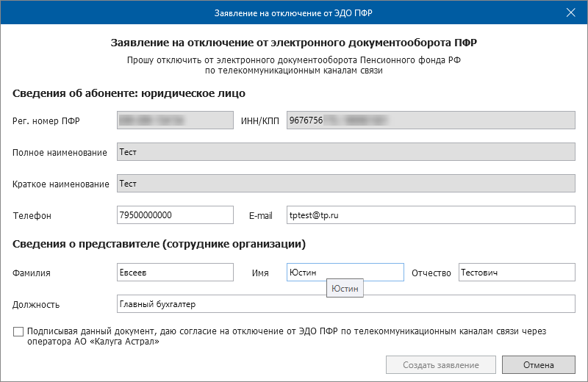The height and width of the screenshot is (382, 588).
Task: Click the Рег. номер ПФР field
Action: pos(175,120)
